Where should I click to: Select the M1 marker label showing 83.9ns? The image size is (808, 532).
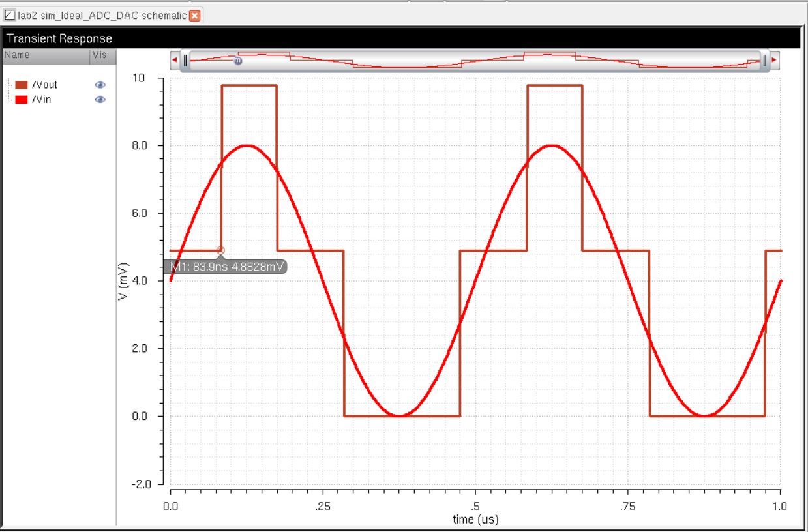coord(227,267)
